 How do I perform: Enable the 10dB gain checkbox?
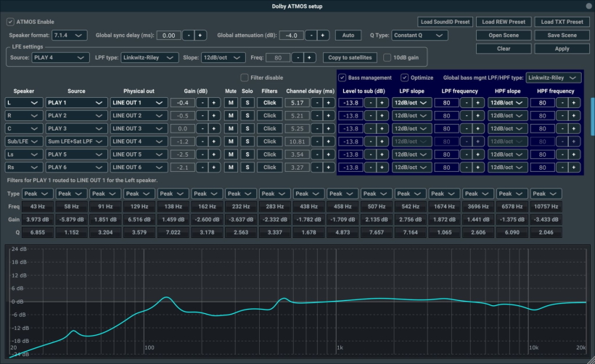click(x=387, y=57)
